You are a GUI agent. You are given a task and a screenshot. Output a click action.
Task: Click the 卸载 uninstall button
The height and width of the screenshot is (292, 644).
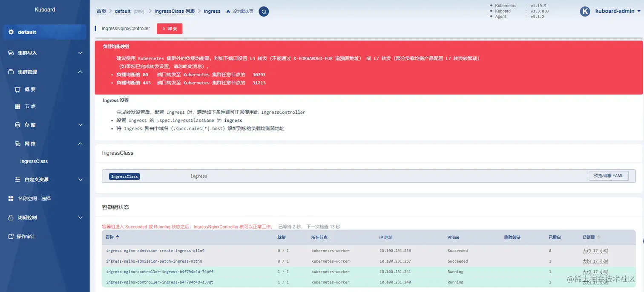coord(169,29)
